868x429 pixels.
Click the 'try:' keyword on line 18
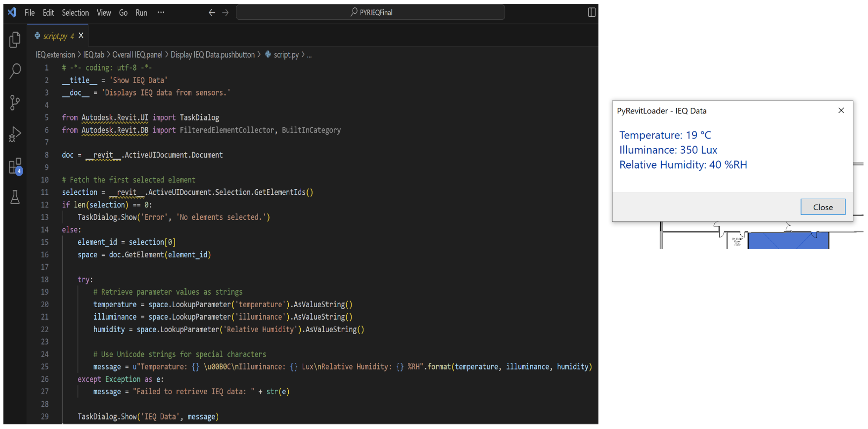(85, 280)
